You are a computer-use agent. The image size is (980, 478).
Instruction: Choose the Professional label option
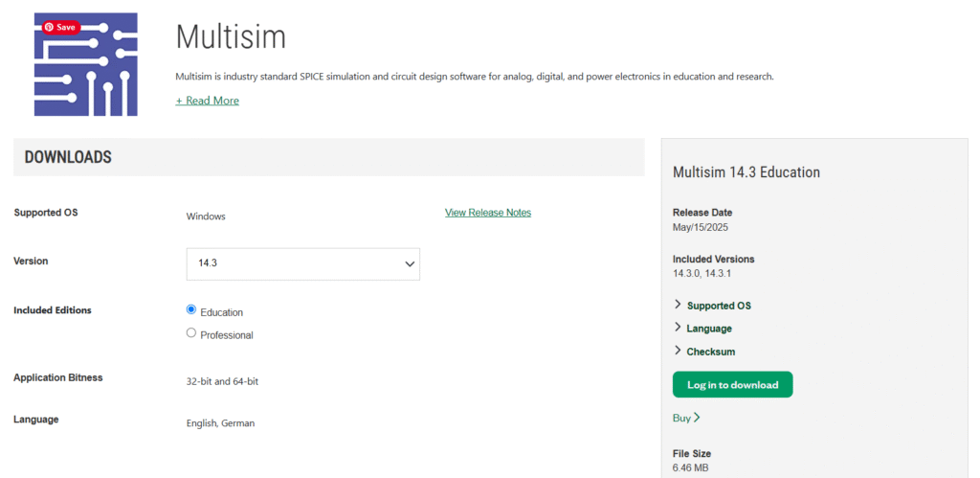tap(226, 335)
